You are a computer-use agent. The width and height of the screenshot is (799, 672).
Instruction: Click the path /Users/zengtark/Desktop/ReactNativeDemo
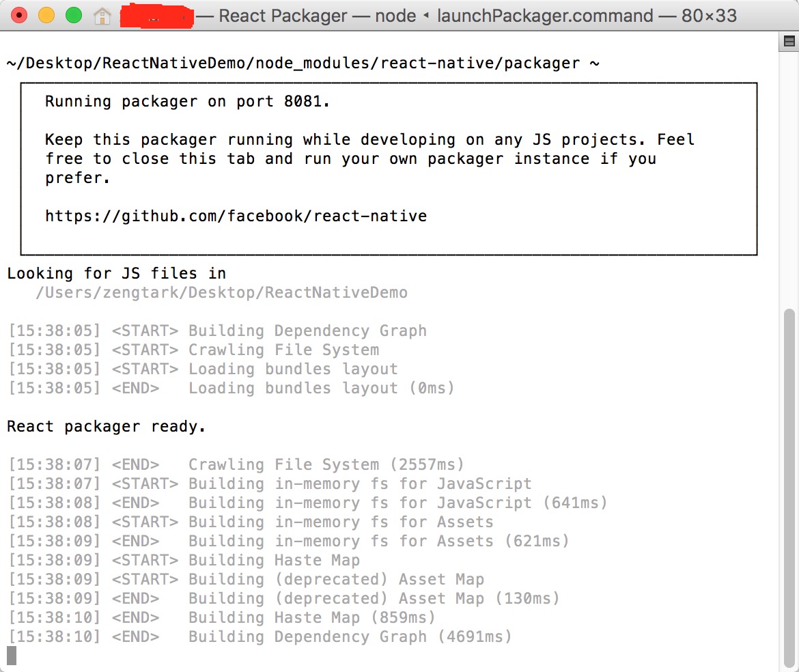(222, 292)
